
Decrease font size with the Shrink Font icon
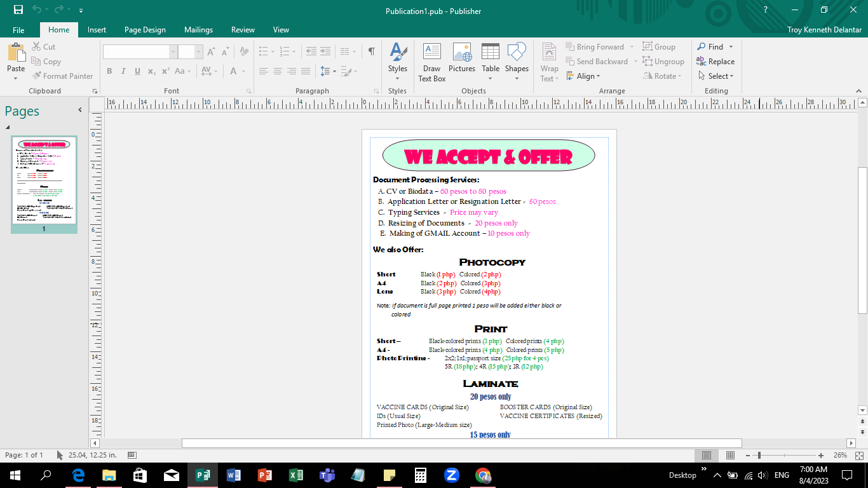[225, 52]
